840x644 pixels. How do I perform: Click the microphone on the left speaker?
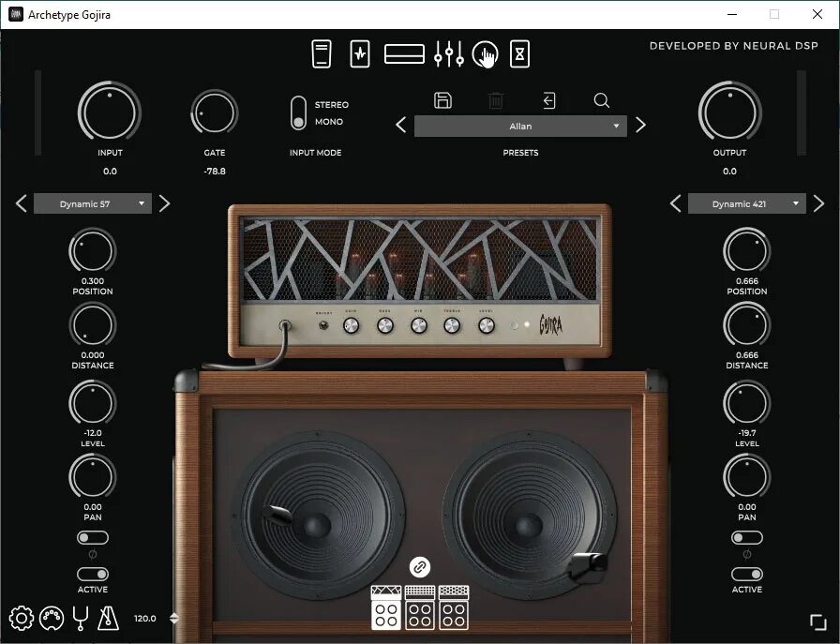[x=277, y=515]
